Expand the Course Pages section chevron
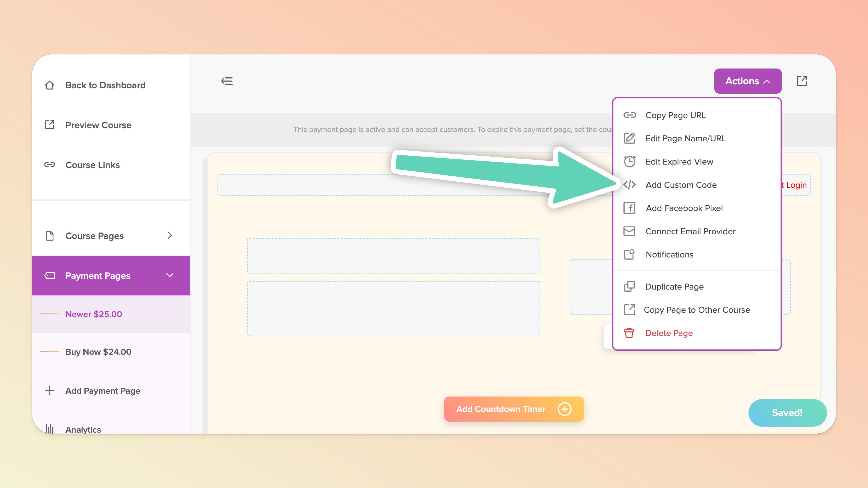Viewport: 868px width, 488px height. [x=170, y=235]
